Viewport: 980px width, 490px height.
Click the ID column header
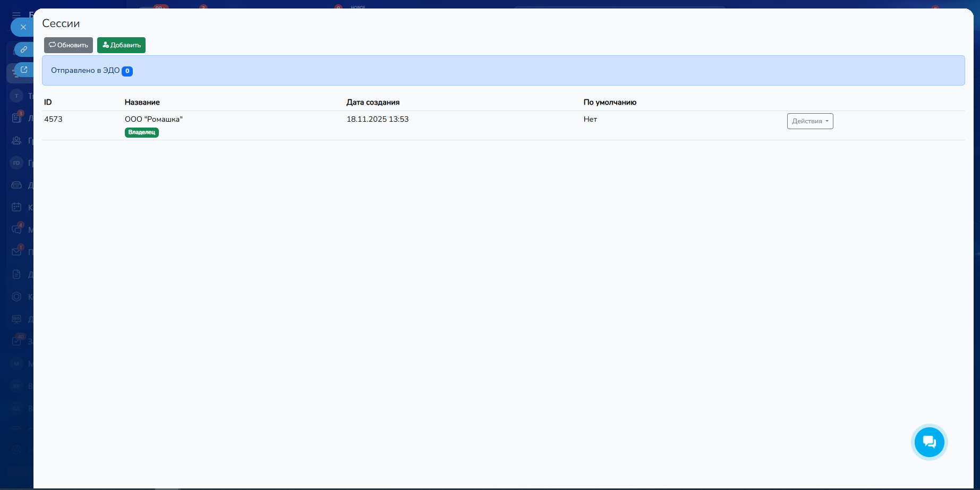pyautogui.click(x=48, y=102)
